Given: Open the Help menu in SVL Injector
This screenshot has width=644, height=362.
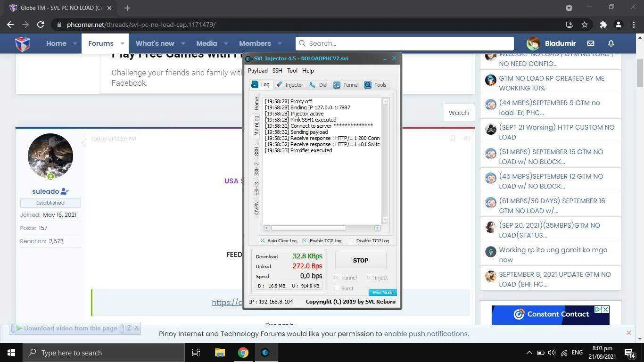Looking at the screenshot, I should (x=308, y=71).
